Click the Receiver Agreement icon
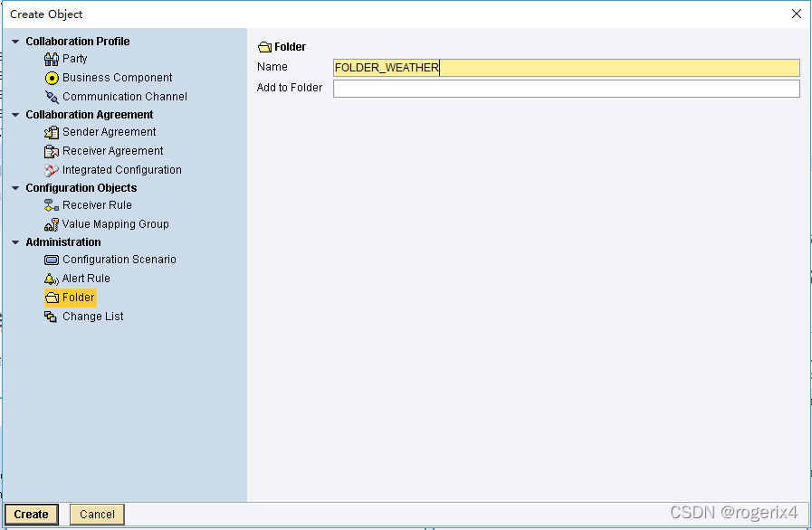The height and width of the screenshot is (530, 812). pos(52,151)
